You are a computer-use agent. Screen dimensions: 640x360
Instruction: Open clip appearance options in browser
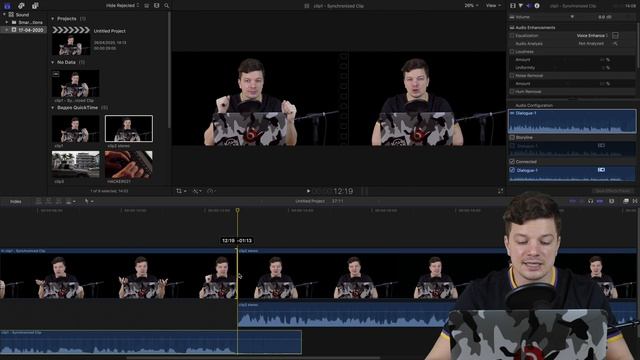click(x=157, y=6)
